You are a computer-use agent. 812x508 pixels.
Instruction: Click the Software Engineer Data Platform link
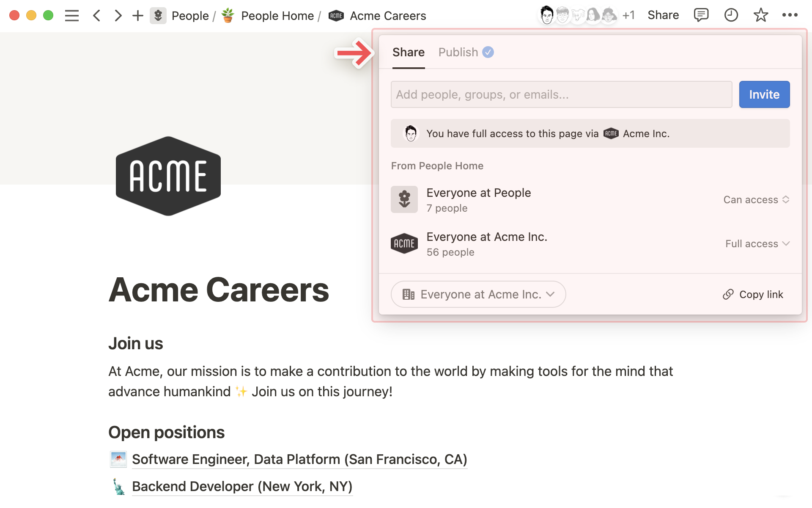point(299,459)
